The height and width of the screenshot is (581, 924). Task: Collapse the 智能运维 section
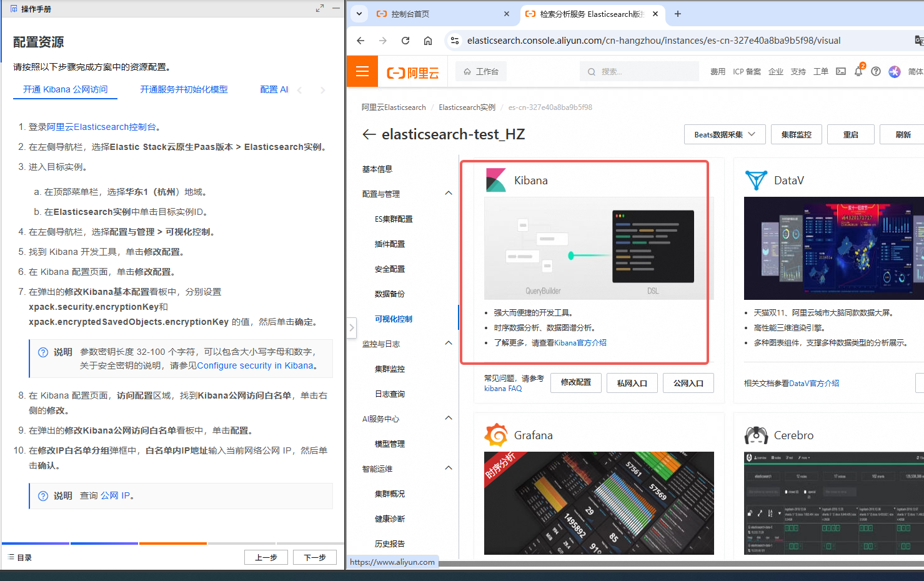(449, 468)
